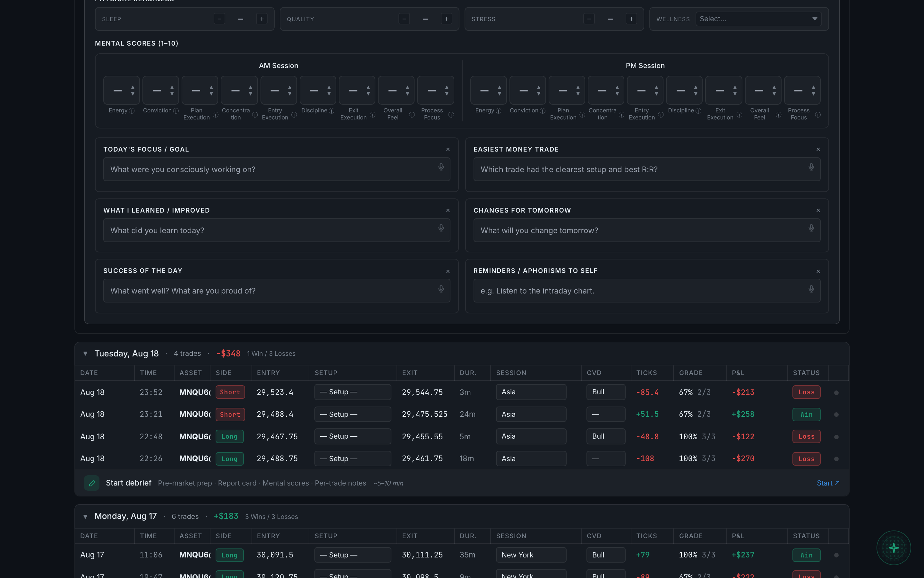Focus the What did you learn today field
This screenshot has height=578, width=924.
(277, 231)
